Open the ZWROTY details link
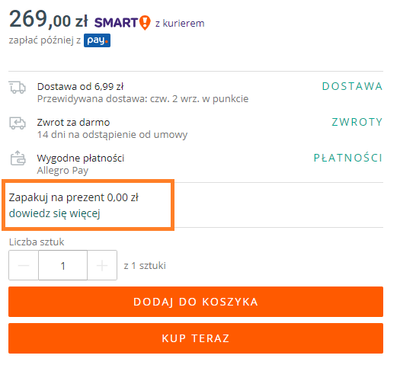The height and width of the screenshot is (365, 400). tap(357, 122)
